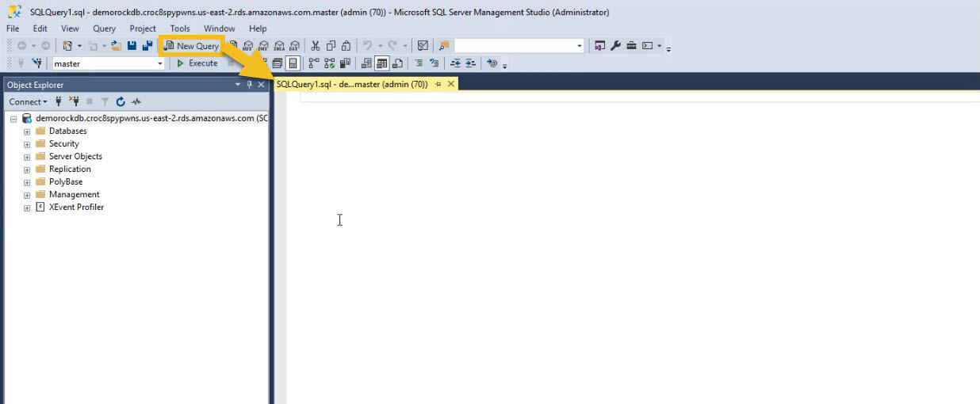The width and height of the screenshot is (980, 404).
Task: Open the View menu
Action: pyautogui.click(x=70, y=29)
